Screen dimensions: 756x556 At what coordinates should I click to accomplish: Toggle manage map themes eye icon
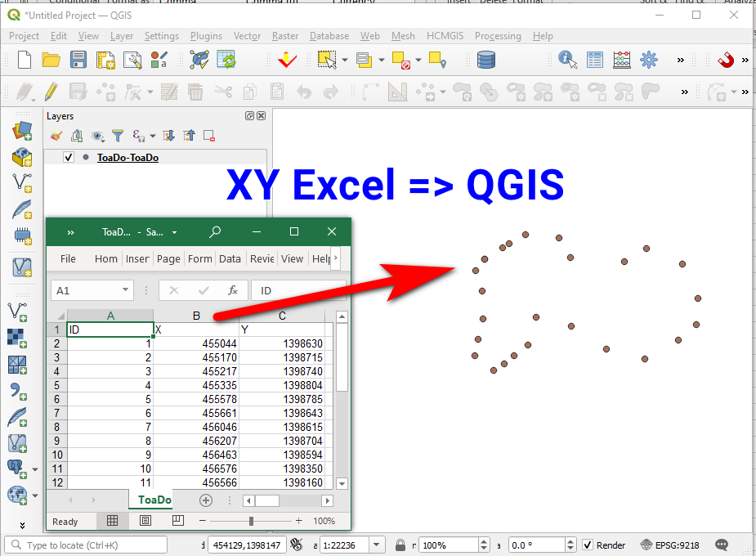tap(98, 136)
